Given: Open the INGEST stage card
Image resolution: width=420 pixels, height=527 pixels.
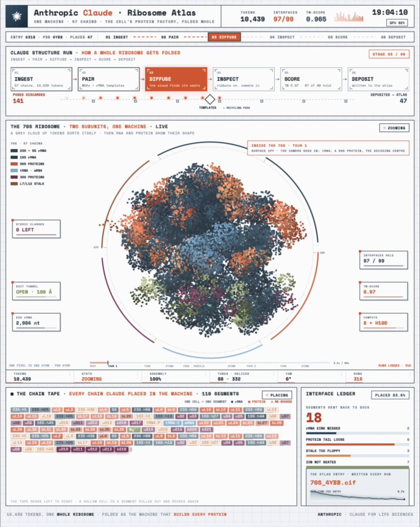Looking at the screenshot, I should [x=41, y=79].
